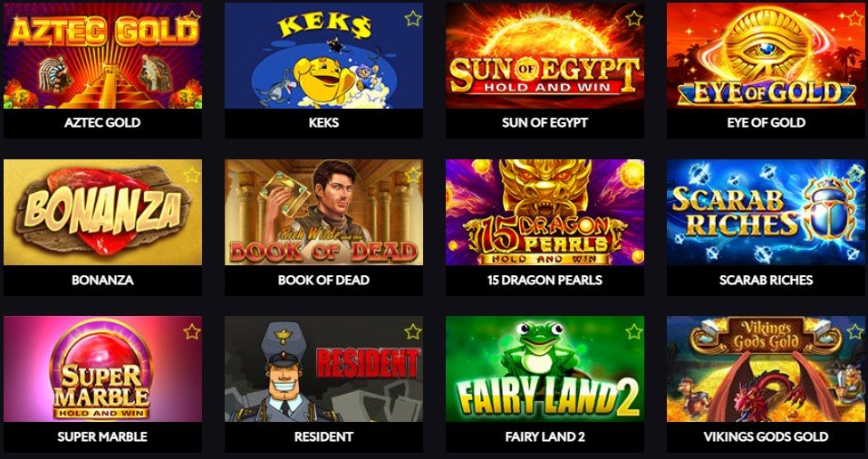Click the SUPER MARBLE title label
Image resolution: width=868 pixels, height=459 pixels.
coord(102,437)
